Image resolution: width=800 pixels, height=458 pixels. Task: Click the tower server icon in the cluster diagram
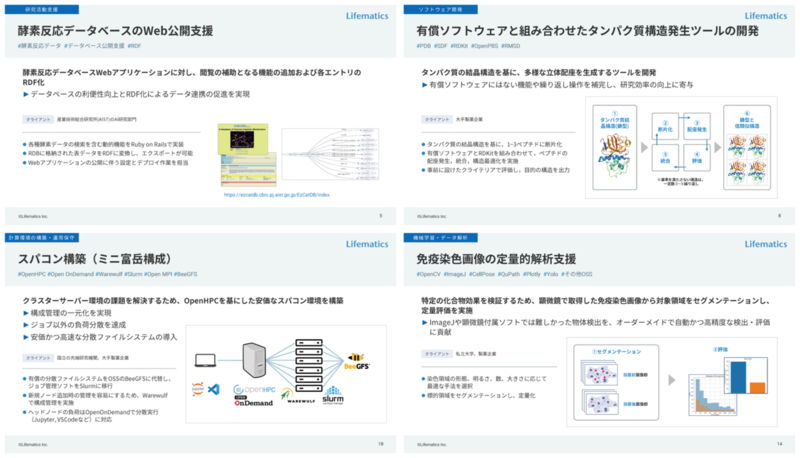click(x=254, y=360)
